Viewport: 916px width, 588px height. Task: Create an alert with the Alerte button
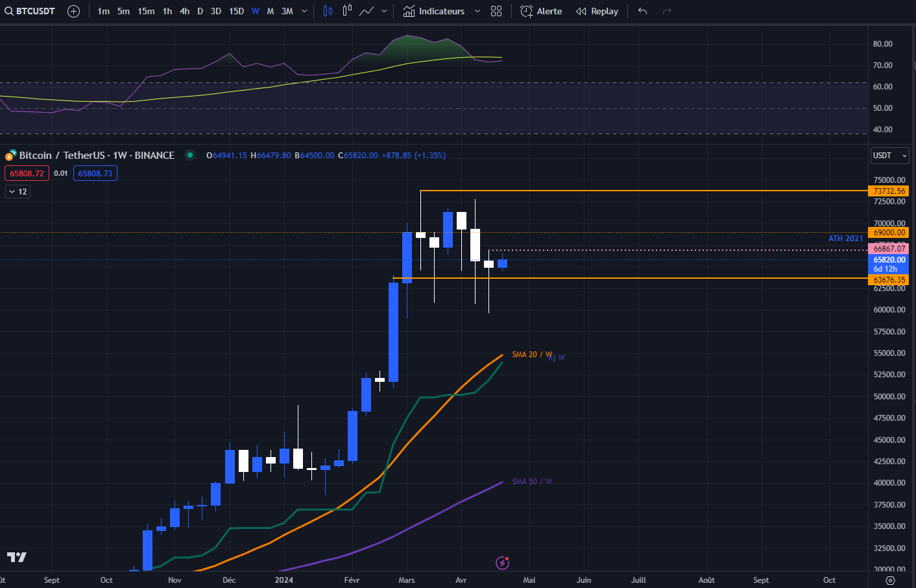coord(541,10)
